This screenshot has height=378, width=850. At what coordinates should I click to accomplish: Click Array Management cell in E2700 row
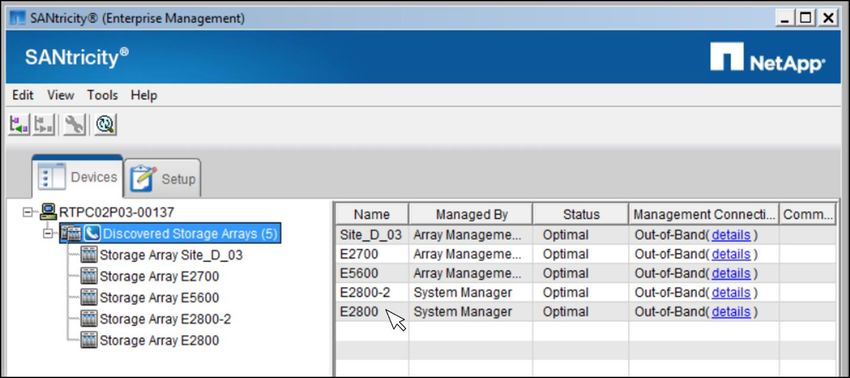(471, 254)
